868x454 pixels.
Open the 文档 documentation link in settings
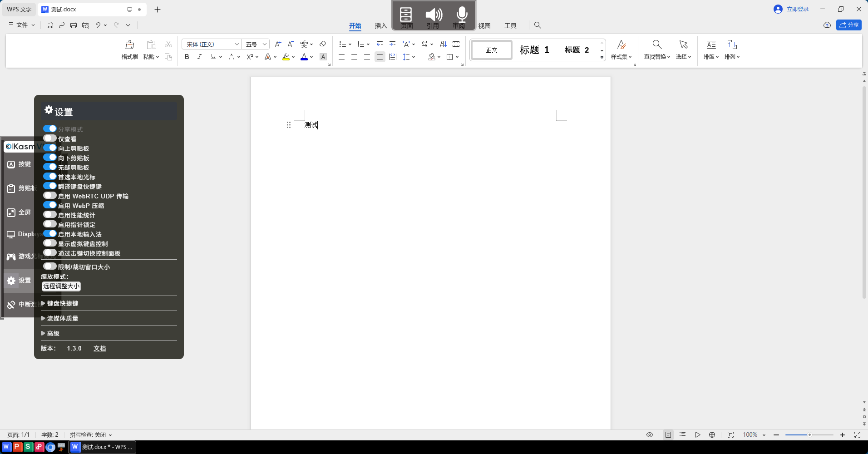[100, 348]
